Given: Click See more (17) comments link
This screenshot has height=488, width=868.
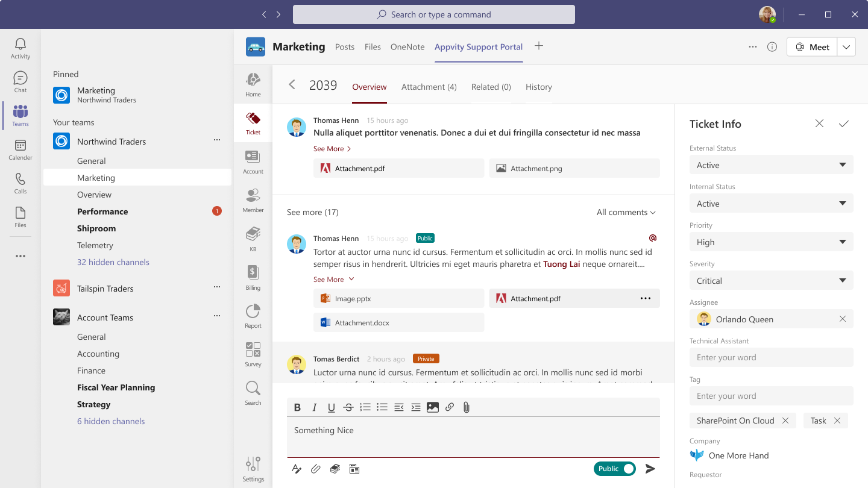Looking at the screenshot, I should [x=312, y=212].
